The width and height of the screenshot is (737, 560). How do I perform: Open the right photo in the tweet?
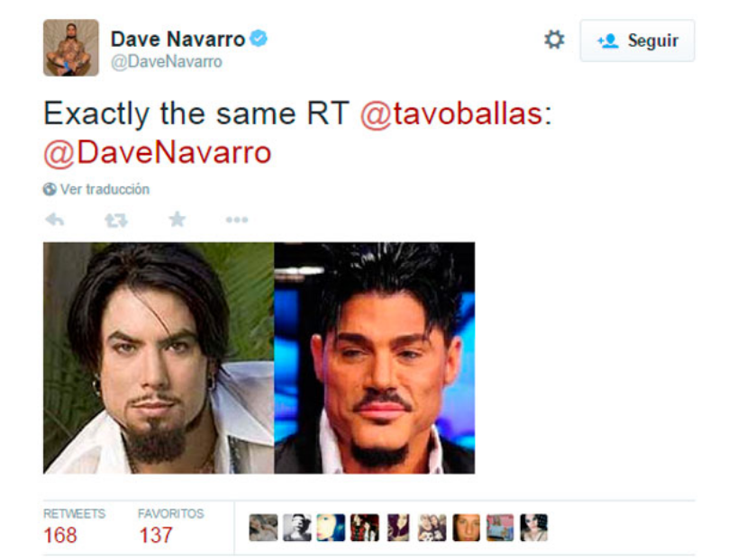pyautogui.click(x=375, y=358)
